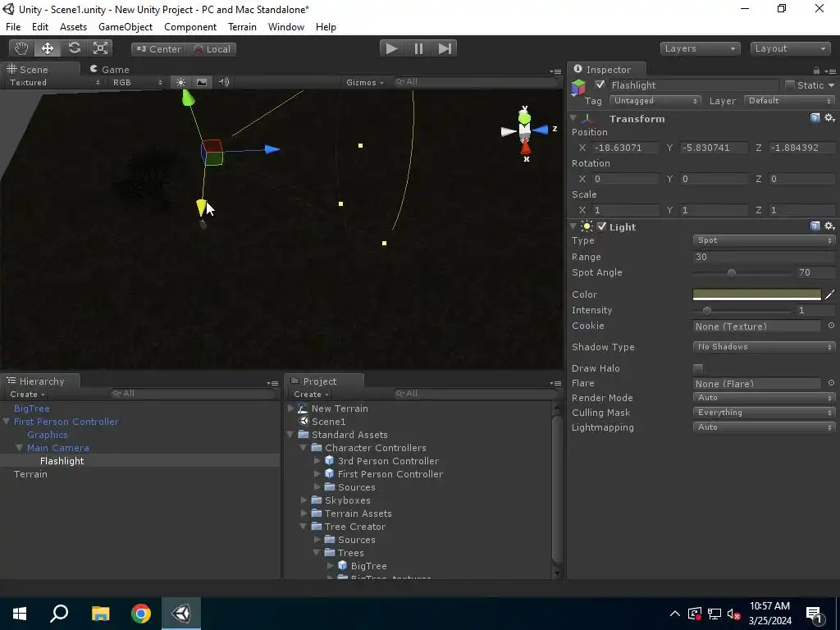This screenshot has height=630, width=840.
Task: Toggle scene lighting sun icon
Action: point(180,83)
